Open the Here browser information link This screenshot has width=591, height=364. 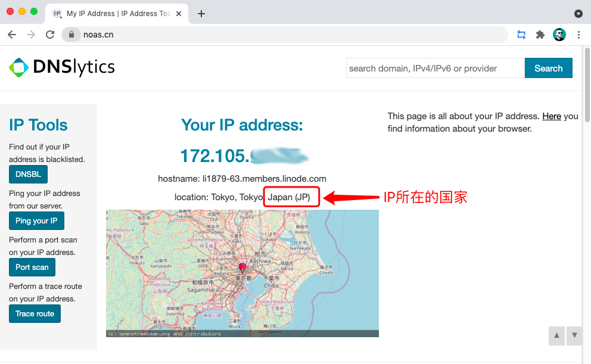click(552, 116)
